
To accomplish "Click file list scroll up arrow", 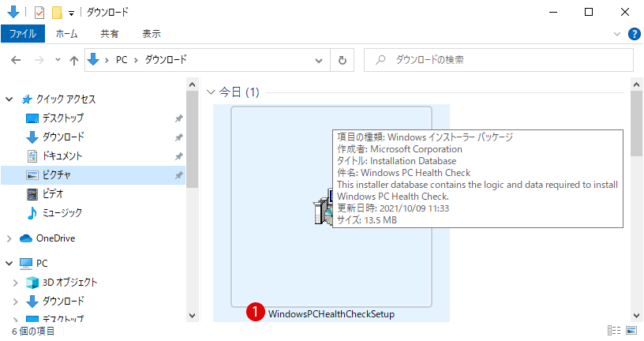I will 636,84.
